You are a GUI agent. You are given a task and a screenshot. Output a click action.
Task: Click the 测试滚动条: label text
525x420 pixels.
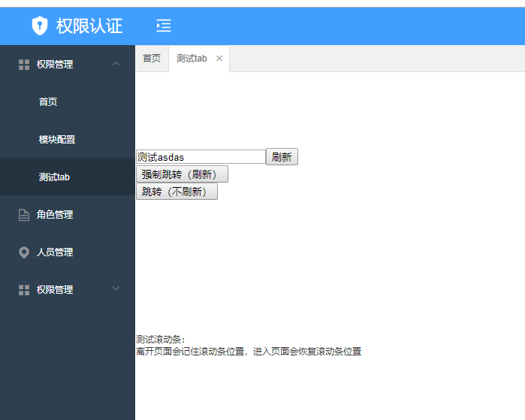(161, 340)
